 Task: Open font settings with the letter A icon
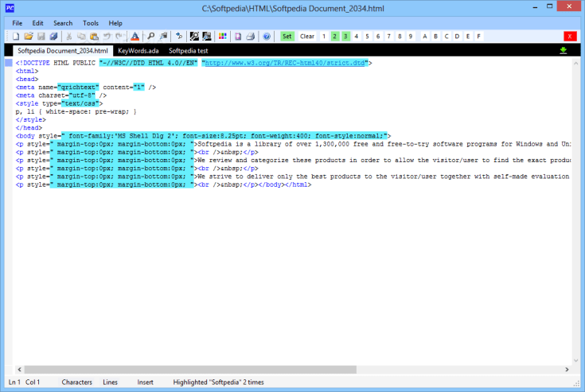coord(135,36)
